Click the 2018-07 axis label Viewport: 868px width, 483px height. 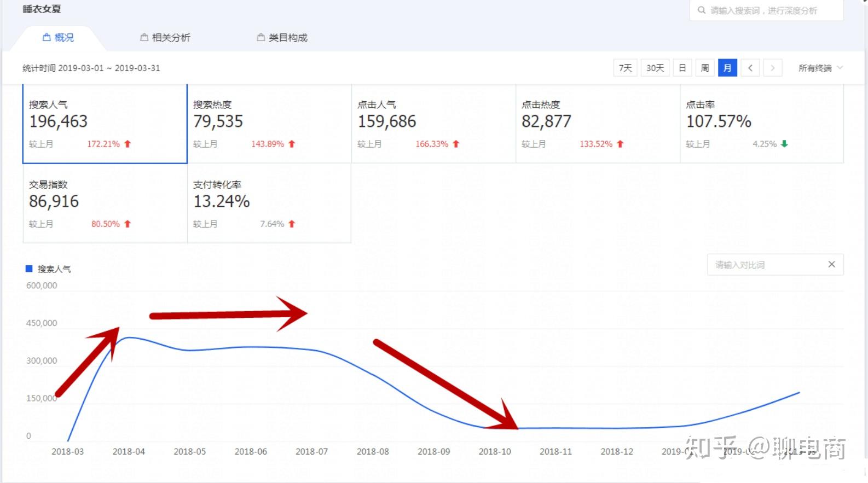(x=311, y=451)
